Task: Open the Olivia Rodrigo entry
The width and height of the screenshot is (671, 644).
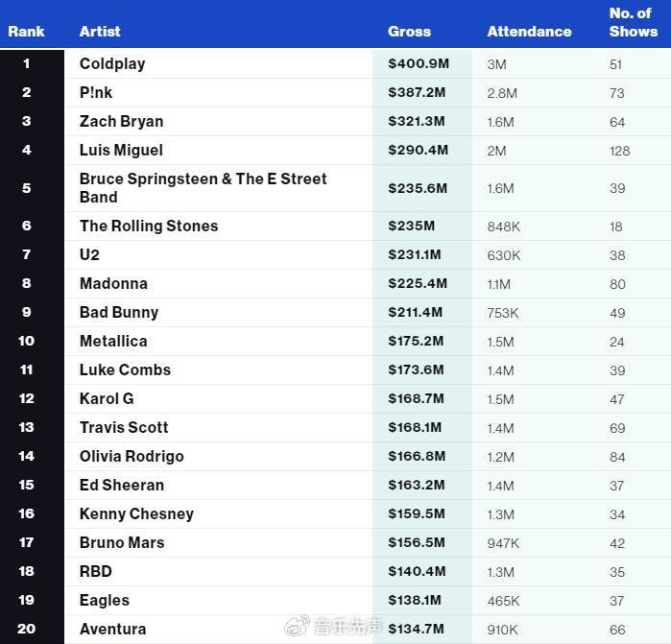Action: click(132, 457)
